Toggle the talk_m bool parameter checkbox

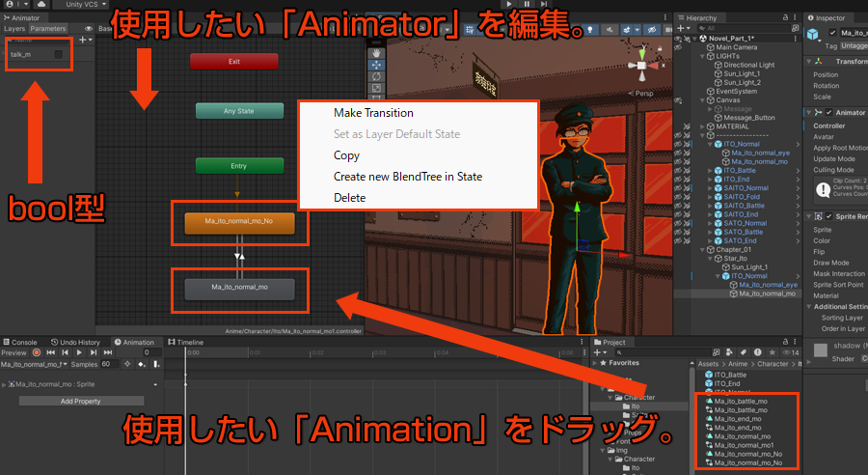pos(60,55)
